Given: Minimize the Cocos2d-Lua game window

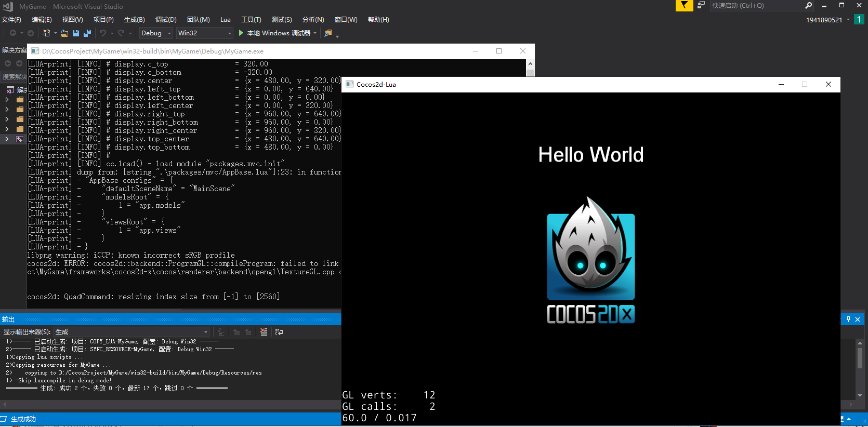Looking at the screenshot, I should pyautogui.click(x=781, y=84).
